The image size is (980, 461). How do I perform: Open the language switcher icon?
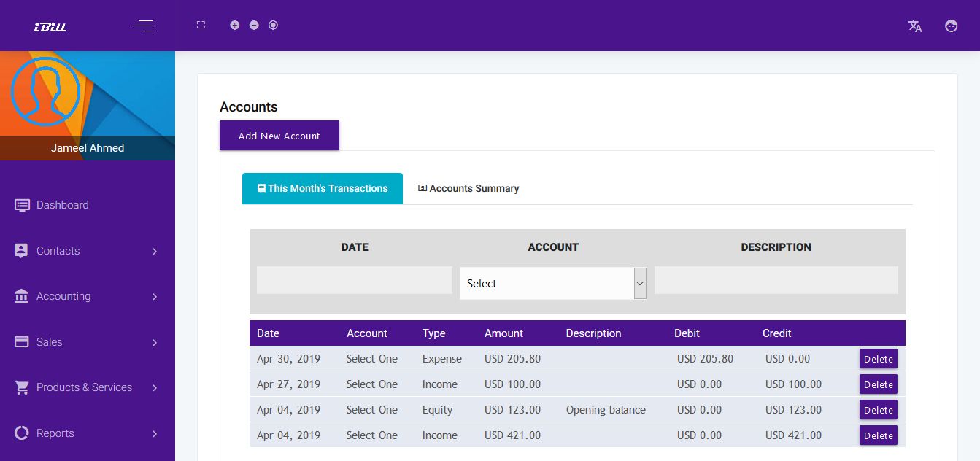click(914, 26)
